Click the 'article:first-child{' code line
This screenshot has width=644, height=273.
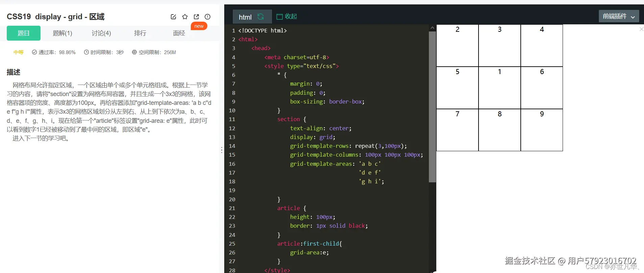[310, 244]
